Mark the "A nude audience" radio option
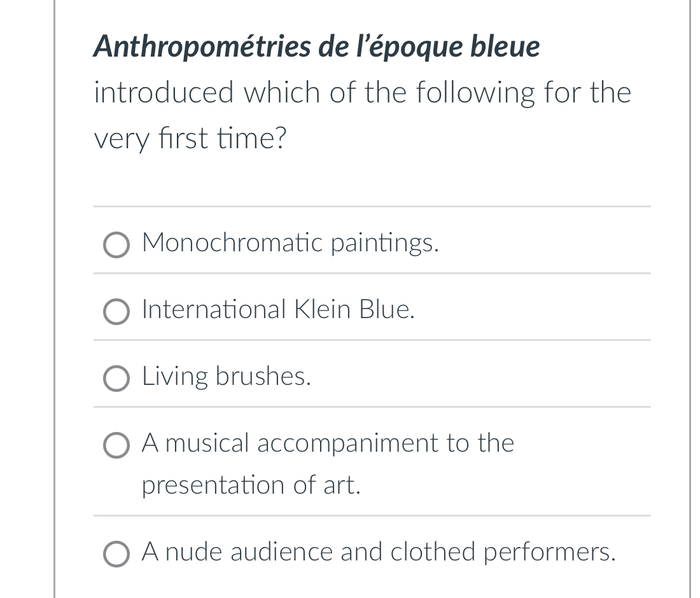 coord(116,554)
